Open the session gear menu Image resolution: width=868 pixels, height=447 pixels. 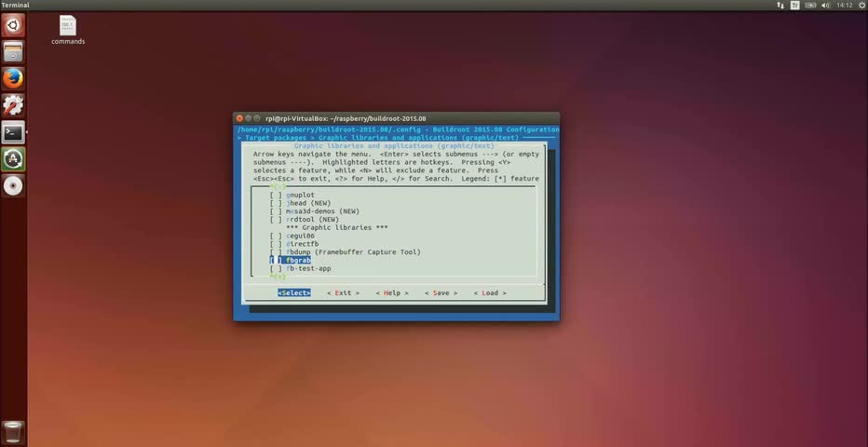(x=861, y=5)
